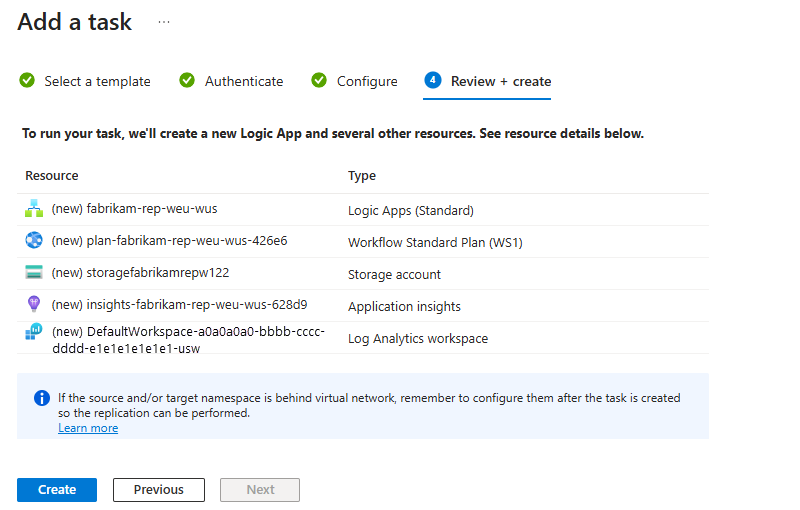Viewport: 800px width, 510px height.
Task: Open the ellipsis menu next to title
Action: coord(164,22)
